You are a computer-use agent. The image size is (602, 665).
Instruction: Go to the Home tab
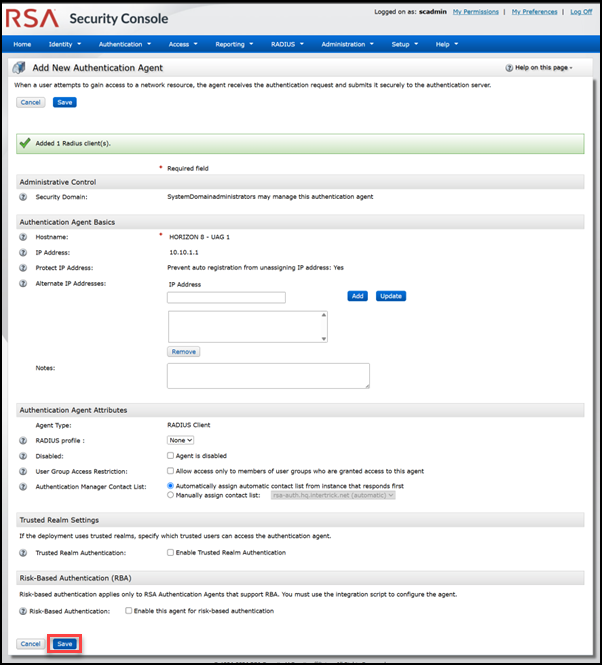click(22, 44)
